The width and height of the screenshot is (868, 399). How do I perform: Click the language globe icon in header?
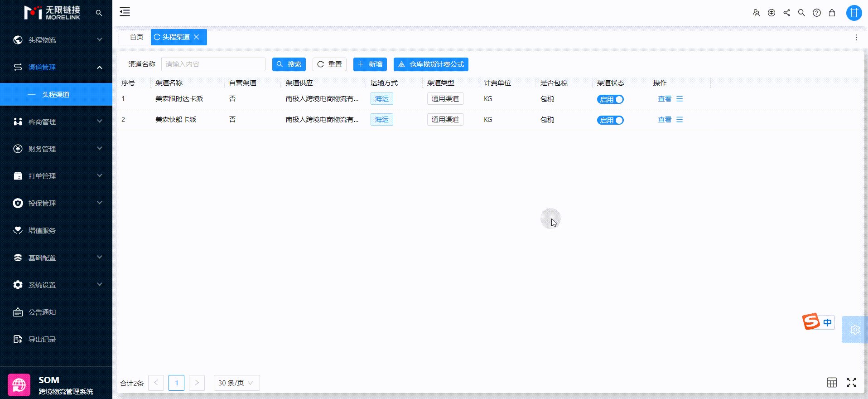pyautogui.click(x=772, y=13)
